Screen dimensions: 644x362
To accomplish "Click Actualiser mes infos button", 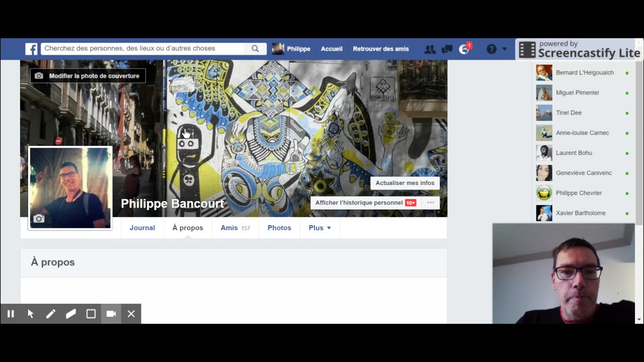I will pos(405,183).
